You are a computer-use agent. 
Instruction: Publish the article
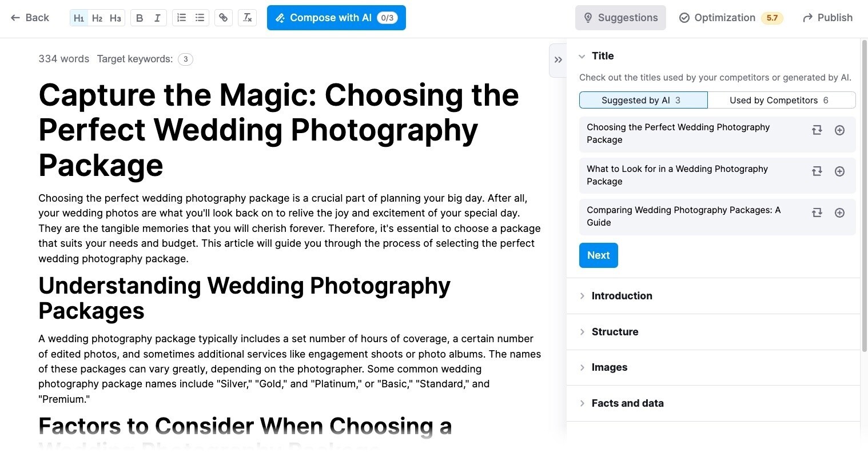[x=827, y=18]
